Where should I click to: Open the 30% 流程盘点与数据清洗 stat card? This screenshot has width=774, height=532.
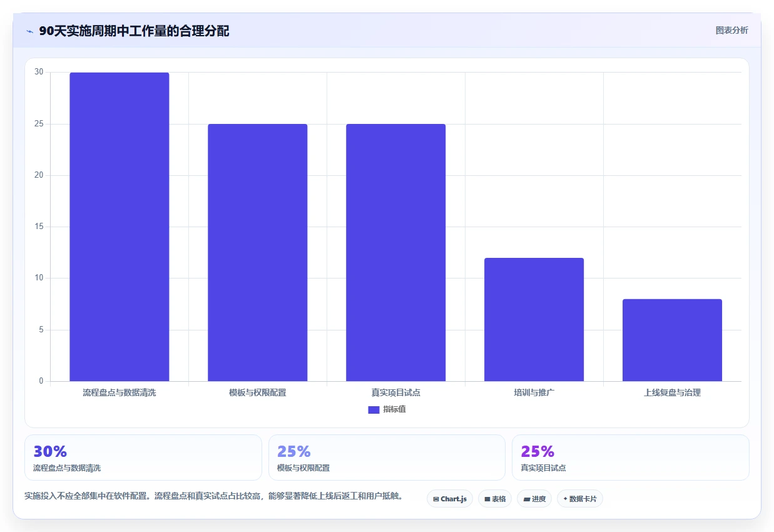click(x=143, y=458)
